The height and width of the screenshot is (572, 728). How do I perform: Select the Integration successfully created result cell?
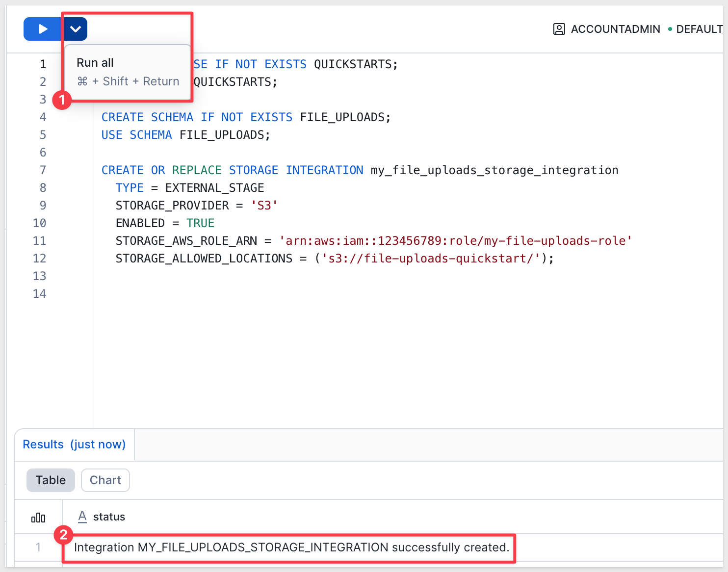[x=291, y=547]
